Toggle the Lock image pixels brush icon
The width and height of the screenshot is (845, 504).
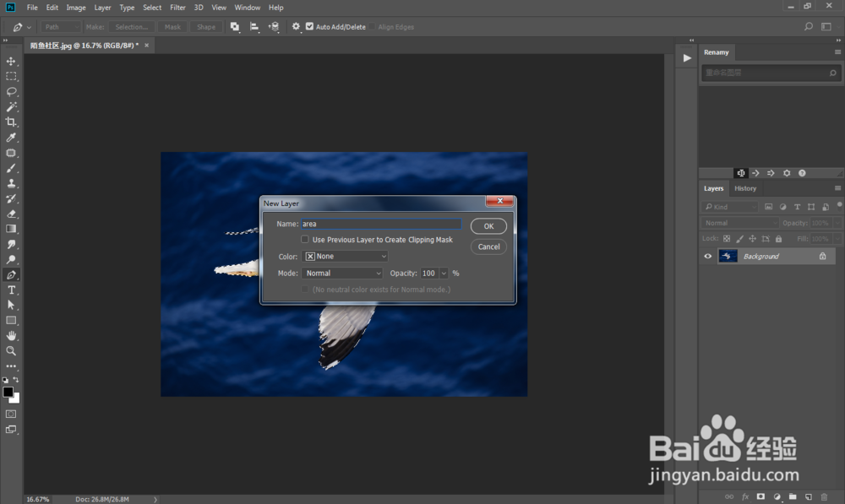tap(739, 239)
